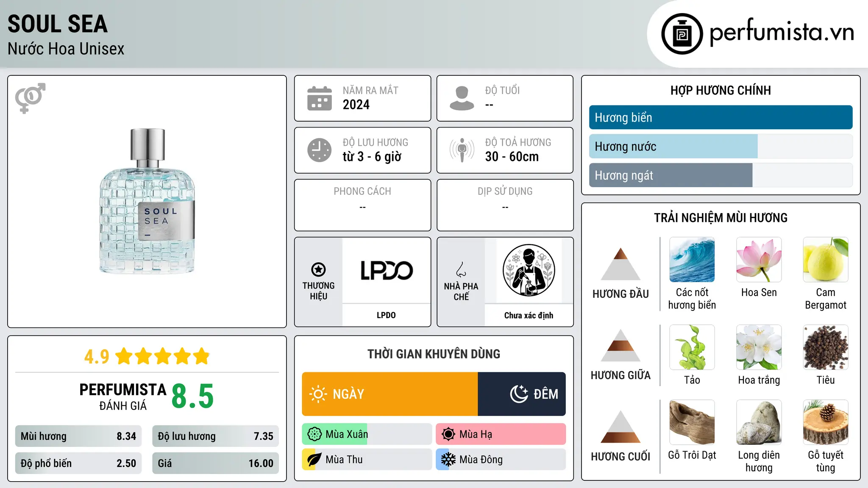The height and width of the screenshot is (488, 868).
Task: Select the sea notes wave thumbnail
Action: (692, 260)
